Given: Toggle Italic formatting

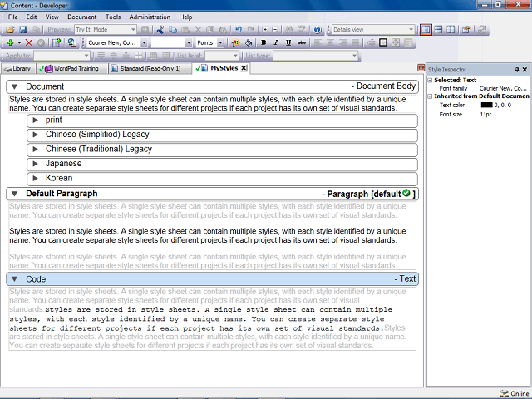Looking at the screenshot, I should (x=276, y=42).
